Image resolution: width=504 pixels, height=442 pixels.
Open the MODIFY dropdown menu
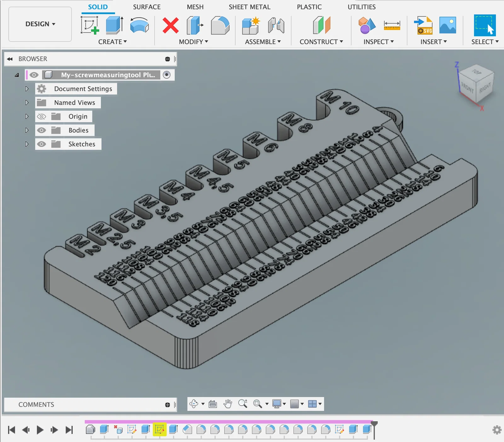click(193, 42)
